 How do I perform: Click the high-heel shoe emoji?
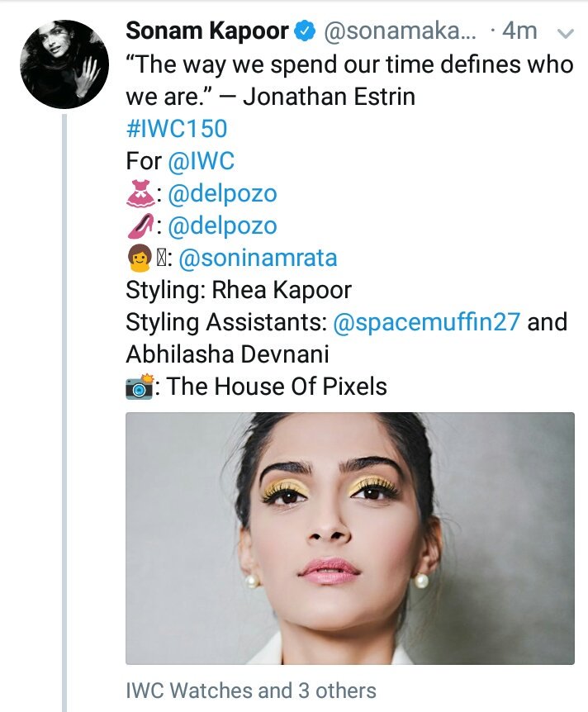pos(140,226)
